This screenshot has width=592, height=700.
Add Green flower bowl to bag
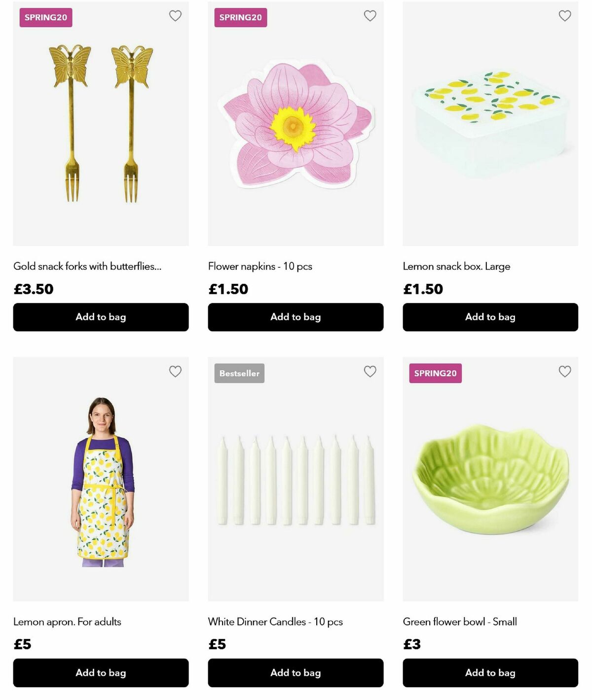click(490, 673)
